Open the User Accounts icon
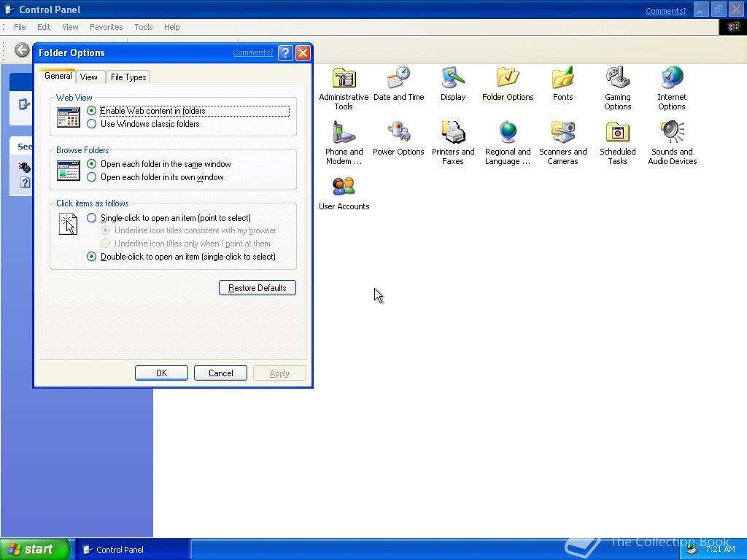 [344, 193]
